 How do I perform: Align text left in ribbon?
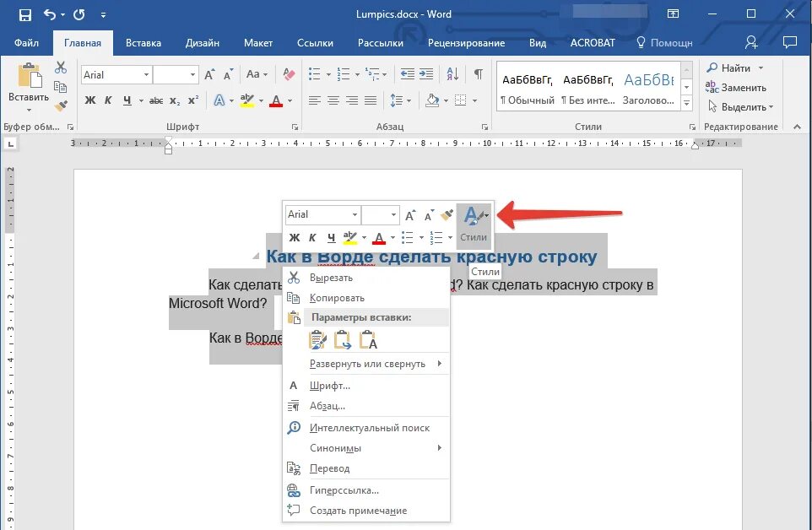point(314,100)
